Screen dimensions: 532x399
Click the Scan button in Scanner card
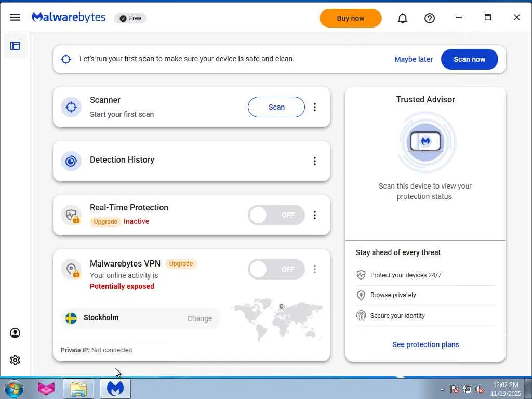[276, 107]
